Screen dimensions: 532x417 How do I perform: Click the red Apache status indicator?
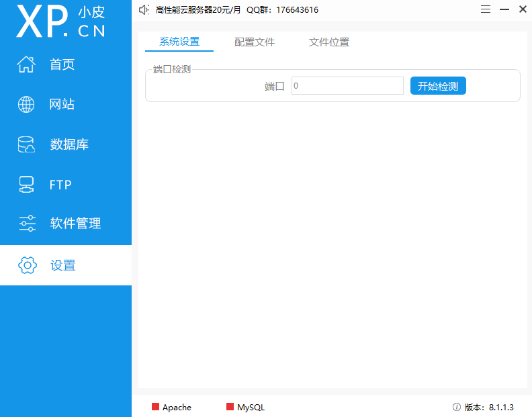pyautogui.click(x=156, y=407)
